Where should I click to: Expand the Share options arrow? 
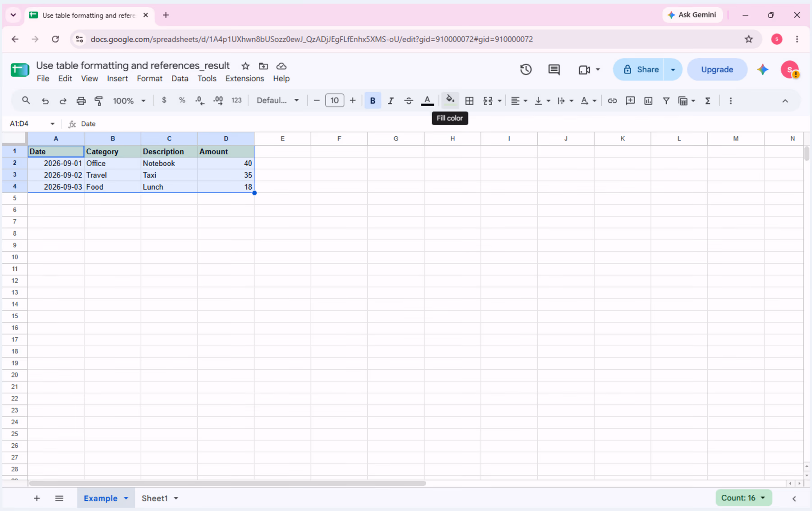coord(673,70)
